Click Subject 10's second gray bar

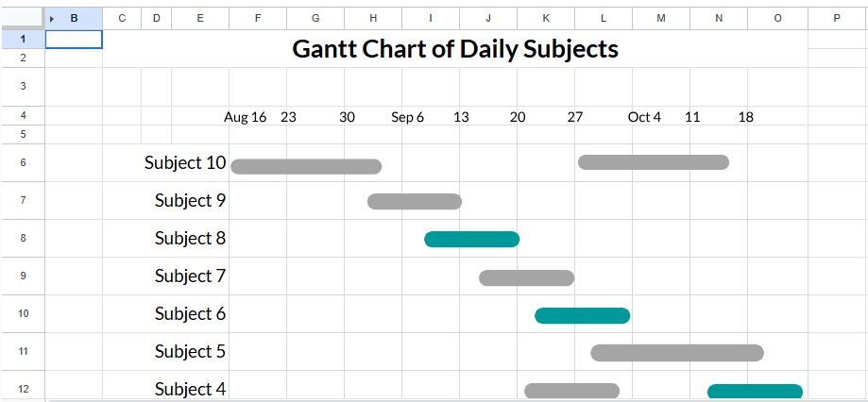pos(653,162)
